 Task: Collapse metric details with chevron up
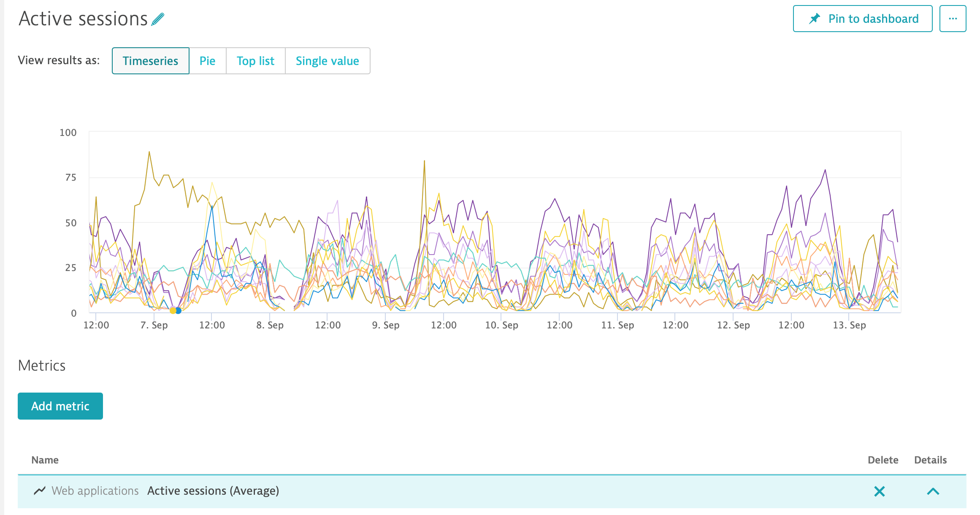[933, 491]
